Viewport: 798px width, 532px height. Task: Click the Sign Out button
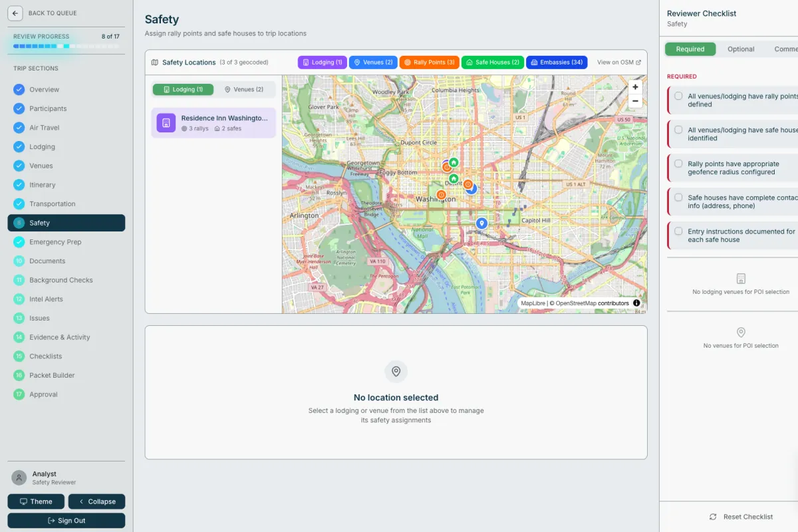[x=66, y=521]
